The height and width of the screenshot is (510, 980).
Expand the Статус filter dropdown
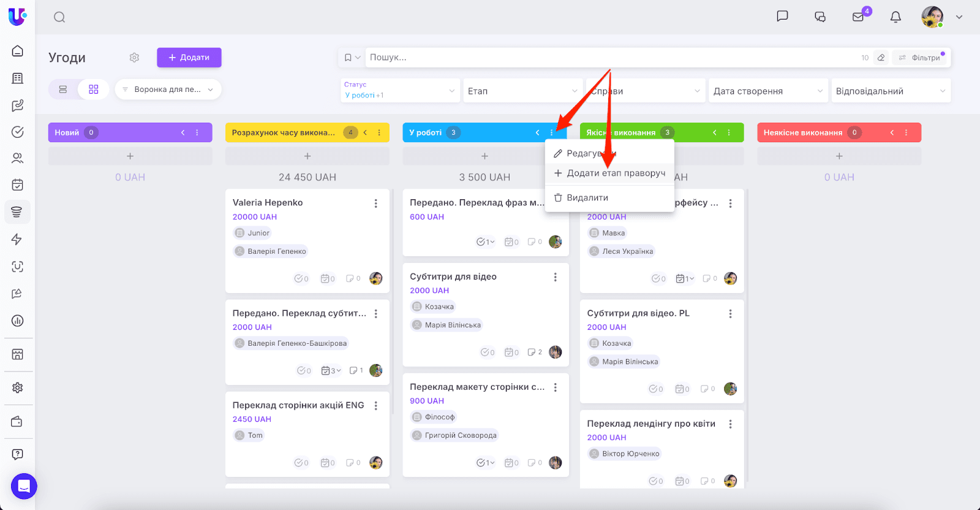tap(399, 91)
